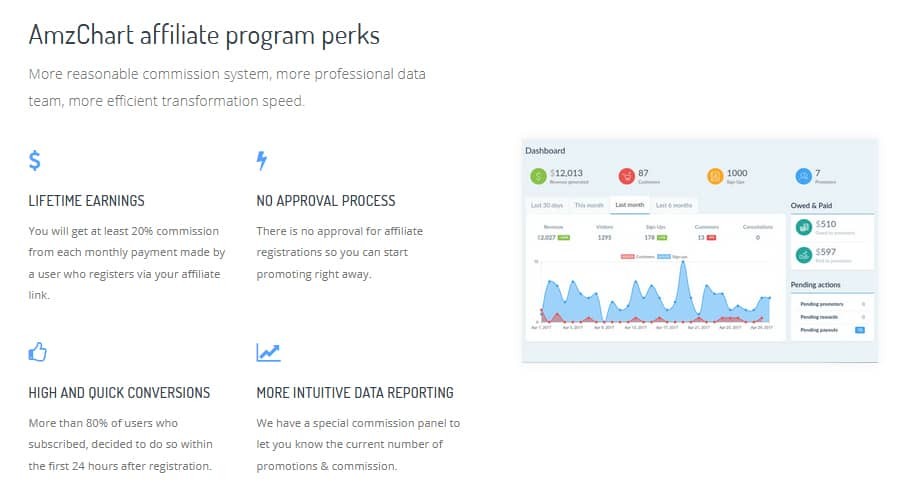Click the green revenue dollar circle icon
This screenshot has height=498, width=898.
pyautogui.click(x=538, y=176)
